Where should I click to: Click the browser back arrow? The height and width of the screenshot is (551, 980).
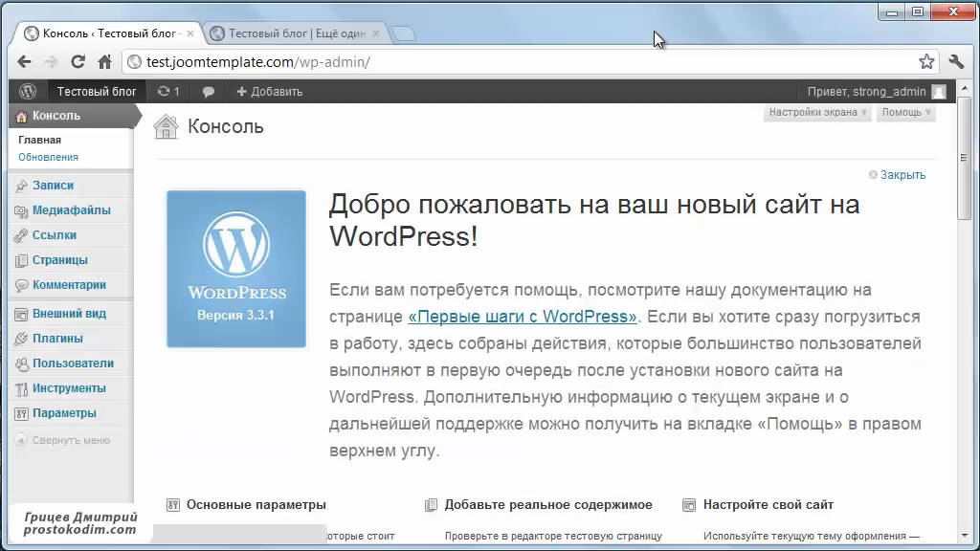click(24, 62)
